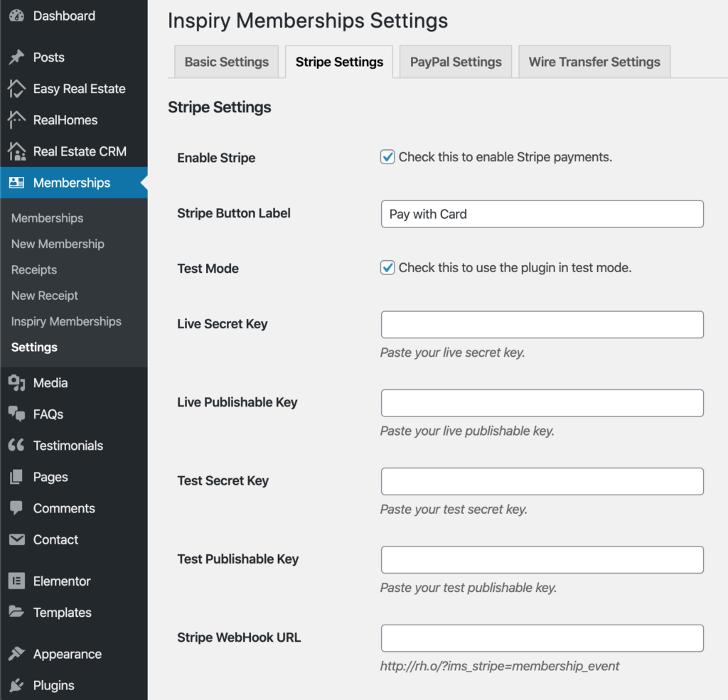Click into the Test Publishable Key field
The image size is (728, 700).
(542, 560)
